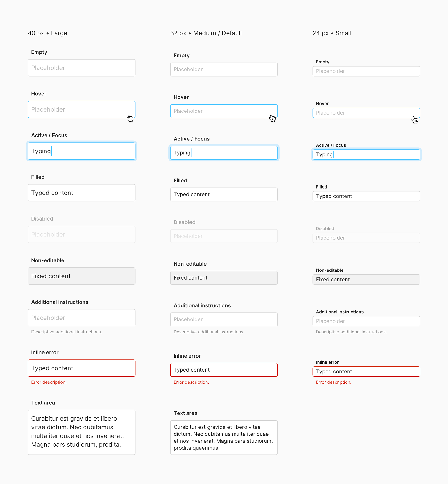
Task: Click the Large Filled input with Typed content
Action: [81, 193]
